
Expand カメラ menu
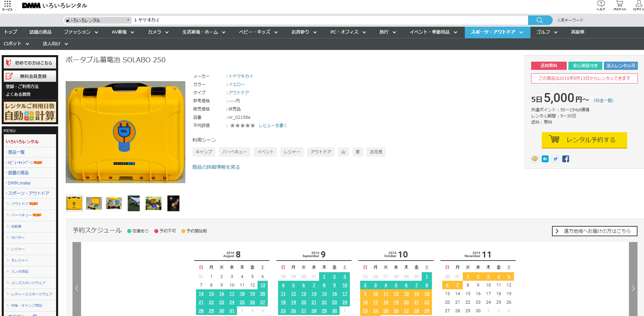[158, 32]
